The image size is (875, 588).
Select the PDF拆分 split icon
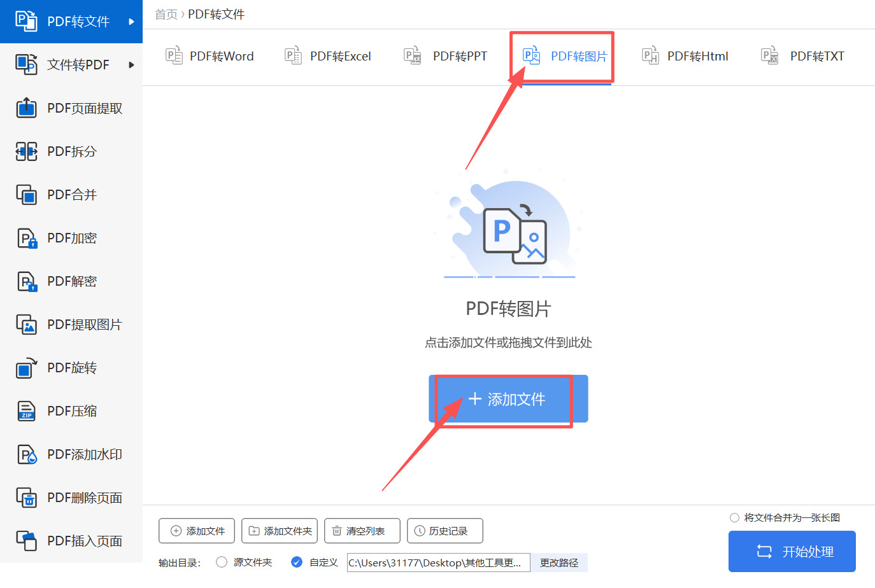(26, 151)
